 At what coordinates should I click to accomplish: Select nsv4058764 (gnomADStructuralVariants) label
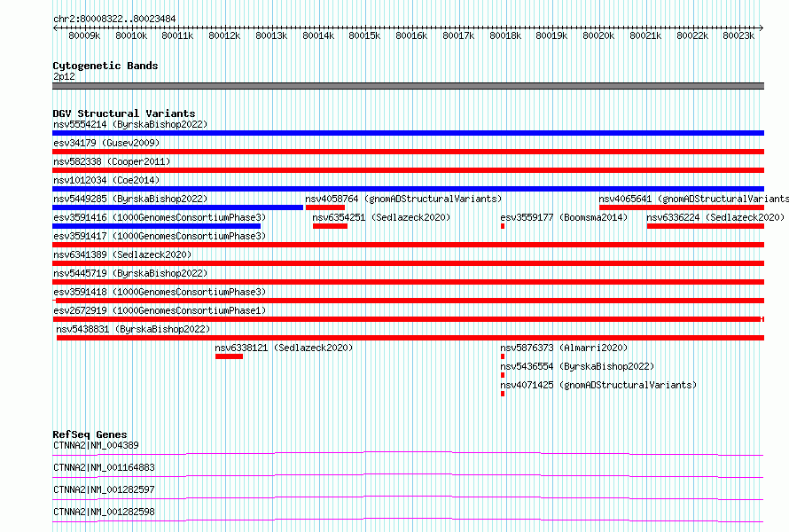403,199
